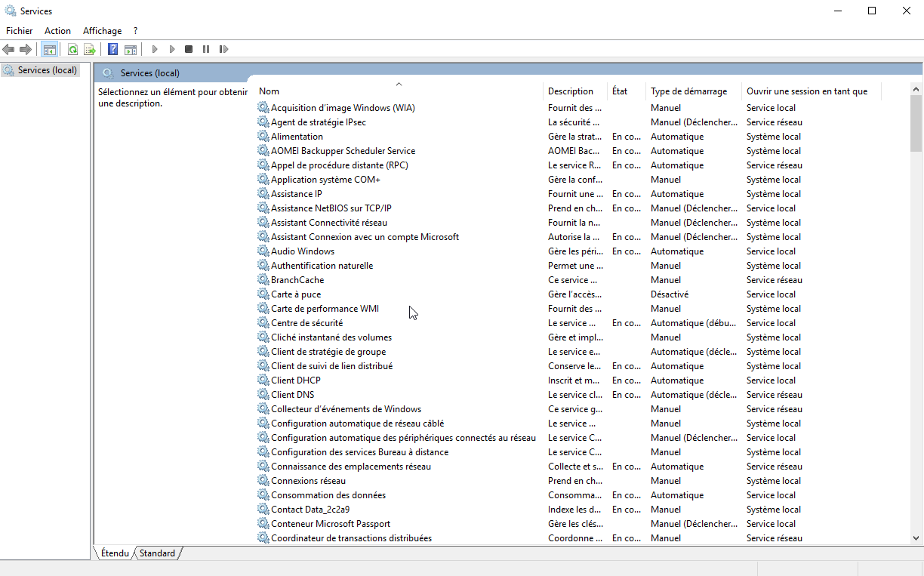The image size is (924, 576).
Task: Click the scrollbar down arrow in the list
Action: pos(916,538)
